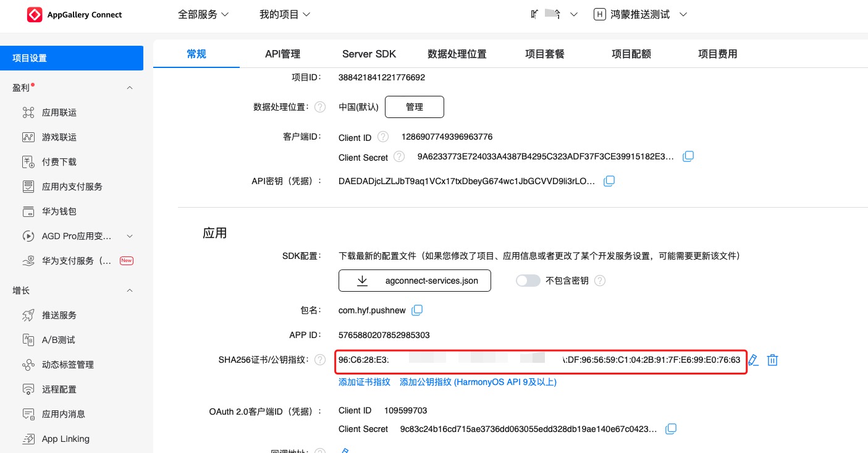Copy the package name com.hyf.pushnew
Screen dimensions: 868x453
[418, 310]
